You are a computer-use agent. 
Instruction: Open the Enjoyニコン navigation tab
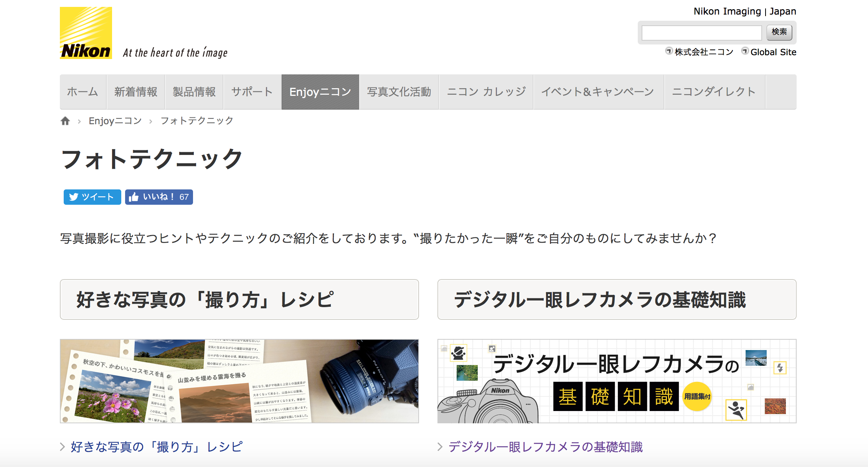point(320,92)
